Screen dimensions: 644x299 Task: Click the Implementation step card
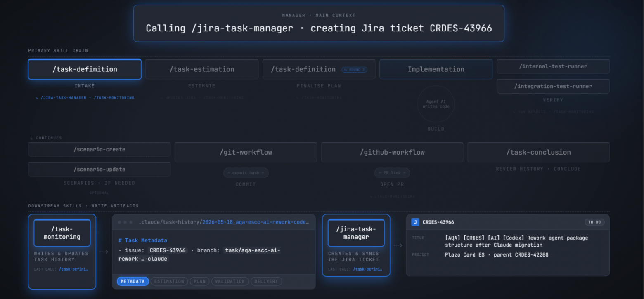[x=436, y=69]
